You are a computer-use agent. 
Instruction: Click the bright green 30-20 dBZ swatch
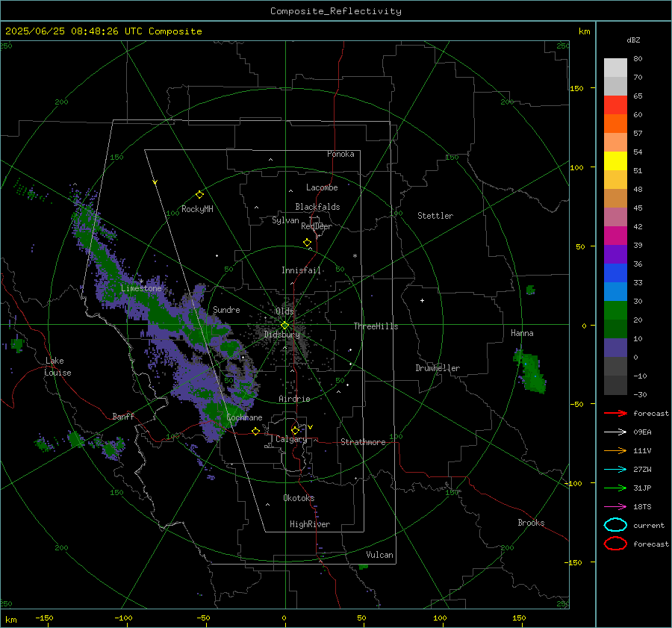(x=615, y=311)
